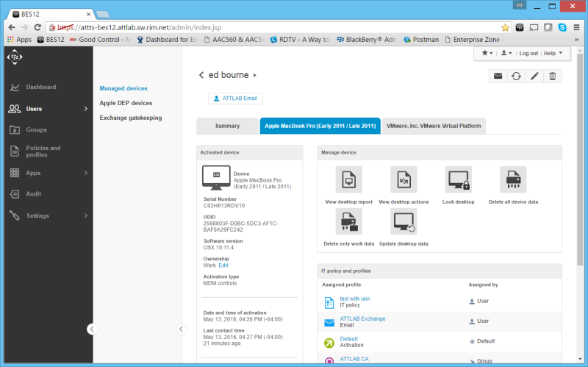Click Delete all device data icon

[513, 179]
